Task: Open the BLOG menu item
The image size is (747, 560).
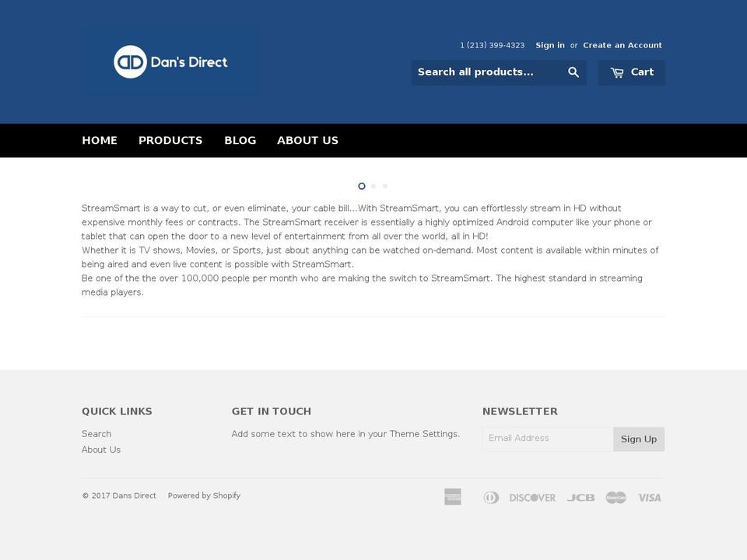Action: (x=240, y=141)
